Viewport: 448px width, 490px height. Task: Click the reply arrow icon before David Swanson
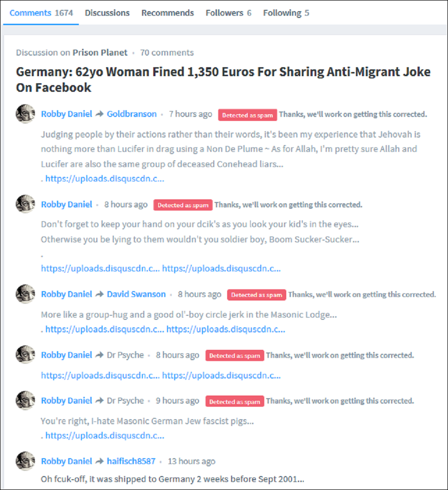click(99, 294)
